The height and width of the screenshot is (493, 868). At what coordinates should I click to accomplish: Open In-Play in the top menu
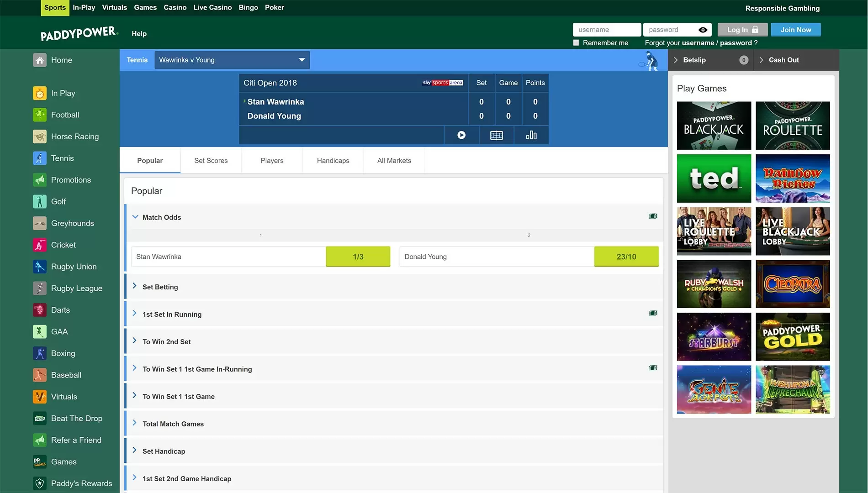(84, 8)
